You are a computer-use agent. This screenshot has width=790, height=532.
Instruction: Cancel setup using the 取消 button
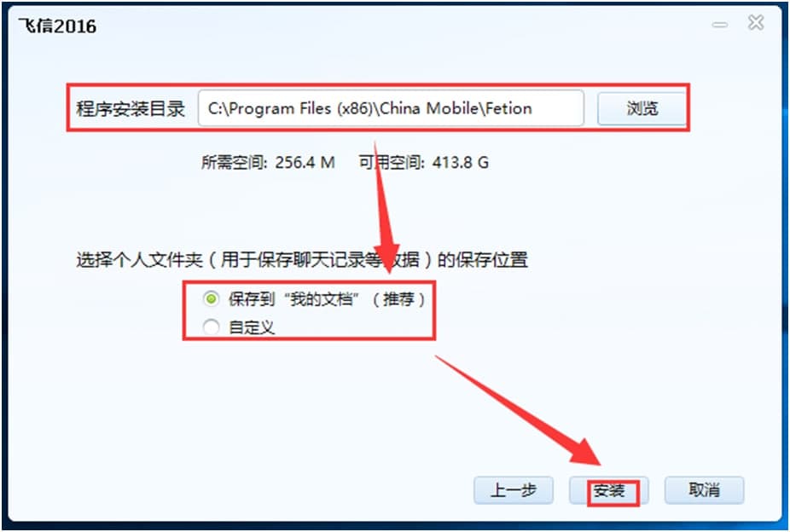pyautogui.click(x=704, y=490)
